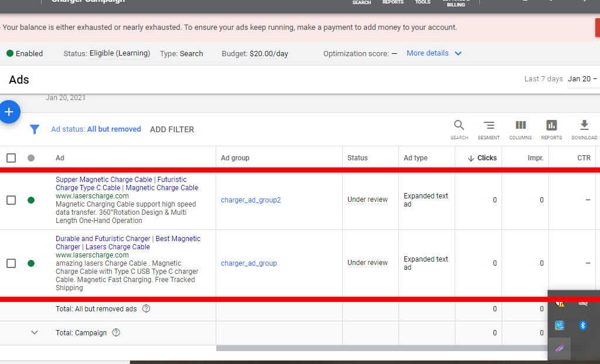Click the Intel graphics tray icon

tap(560, 325)
